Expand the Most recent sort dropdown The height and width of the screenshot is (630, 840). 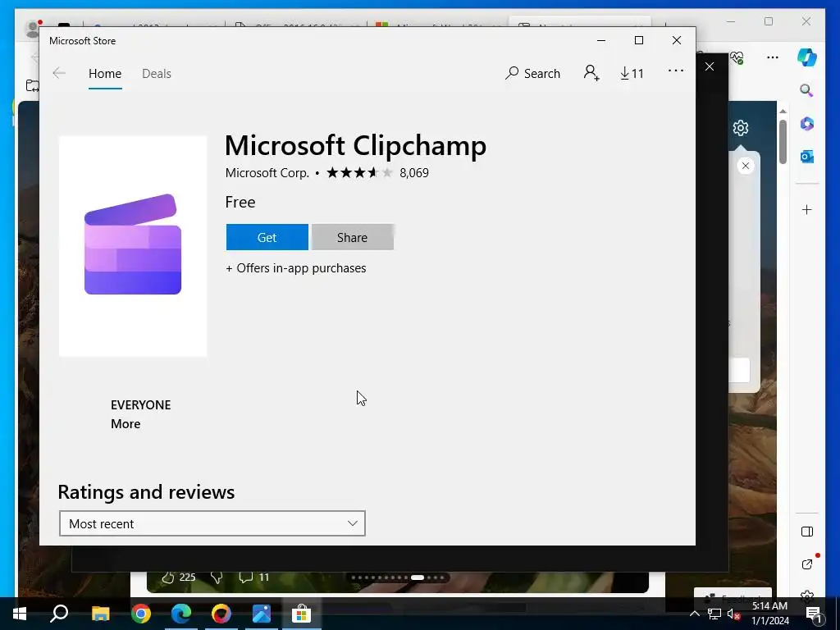click(x=212, y=523)
